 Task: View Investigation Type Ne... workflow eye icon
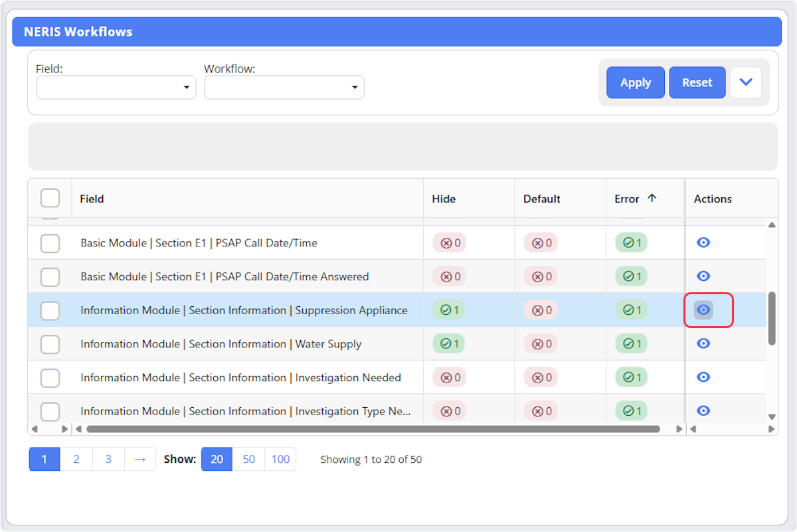pyautogui.click(x=703, y=410)
